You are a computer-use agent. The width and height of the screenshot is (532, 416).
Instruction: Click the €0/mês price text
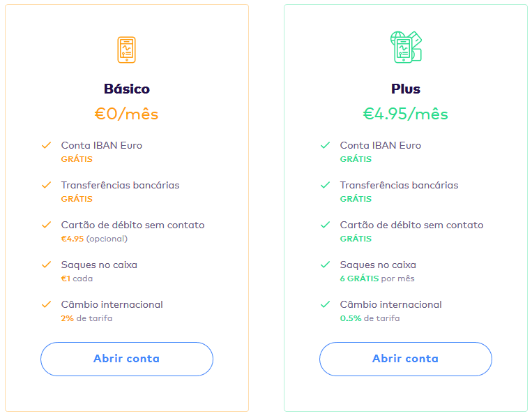click(x=127, y=114)
